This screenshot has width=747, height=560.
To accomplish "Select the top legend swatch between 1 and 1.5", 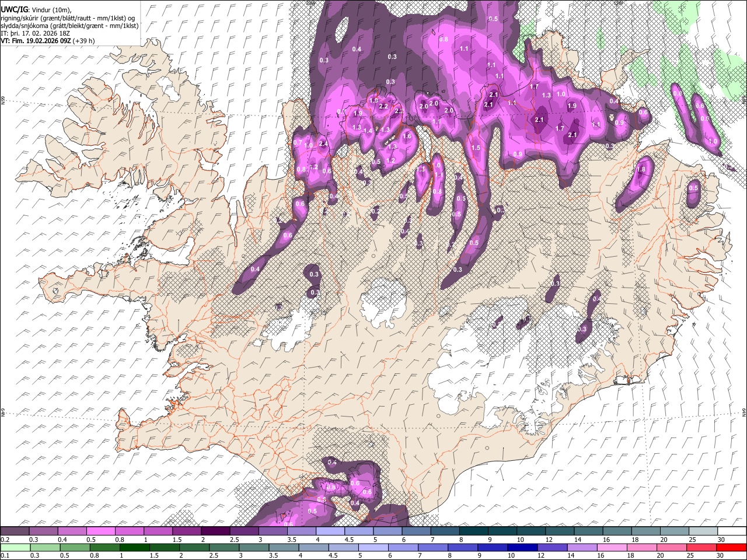I will [158, 531].
